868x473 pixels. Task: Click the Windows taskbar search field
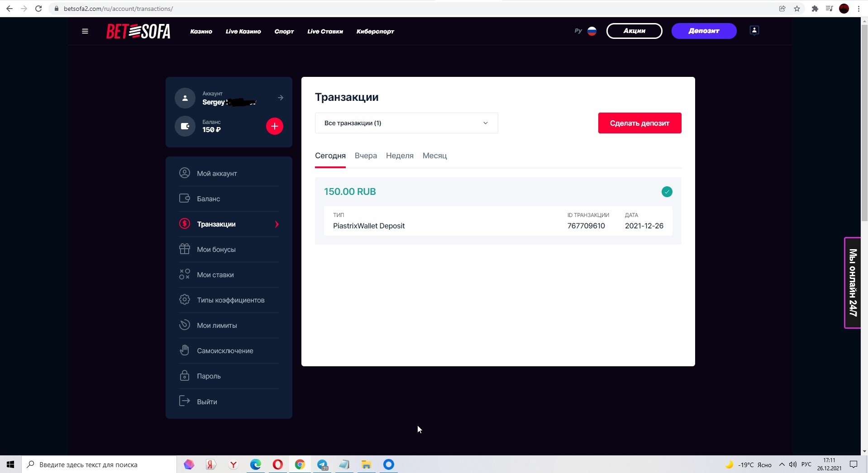(99, 464)
